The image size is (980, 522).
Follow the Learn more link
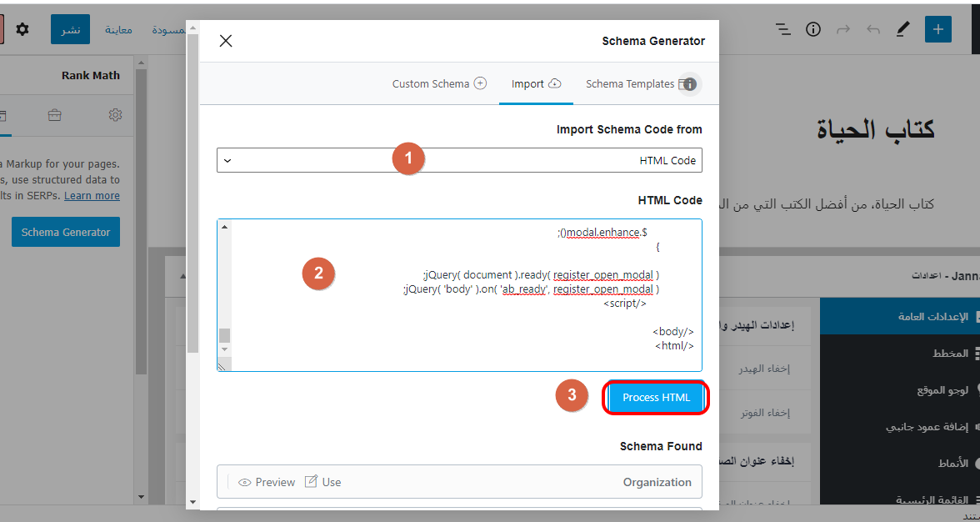(92, 196)
